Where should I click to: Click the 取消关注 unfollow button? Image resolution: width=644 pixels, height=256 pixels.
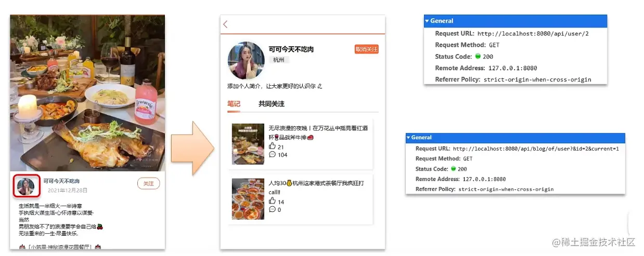tap(367, 49)
